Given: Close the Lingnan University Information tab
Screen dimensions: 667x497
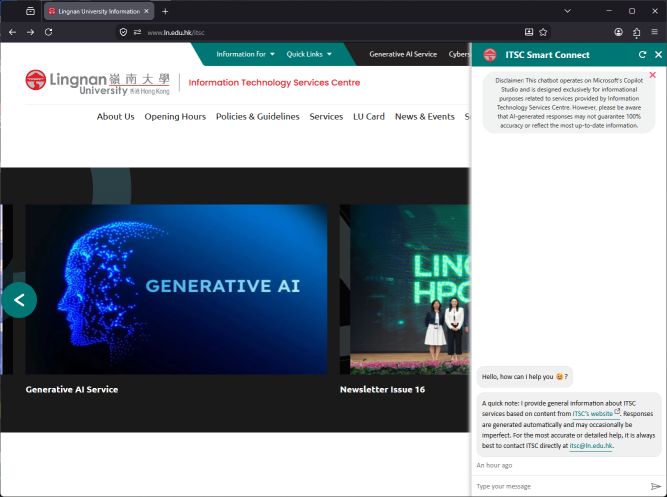Looking at the screenshot, I should (146, 11).
